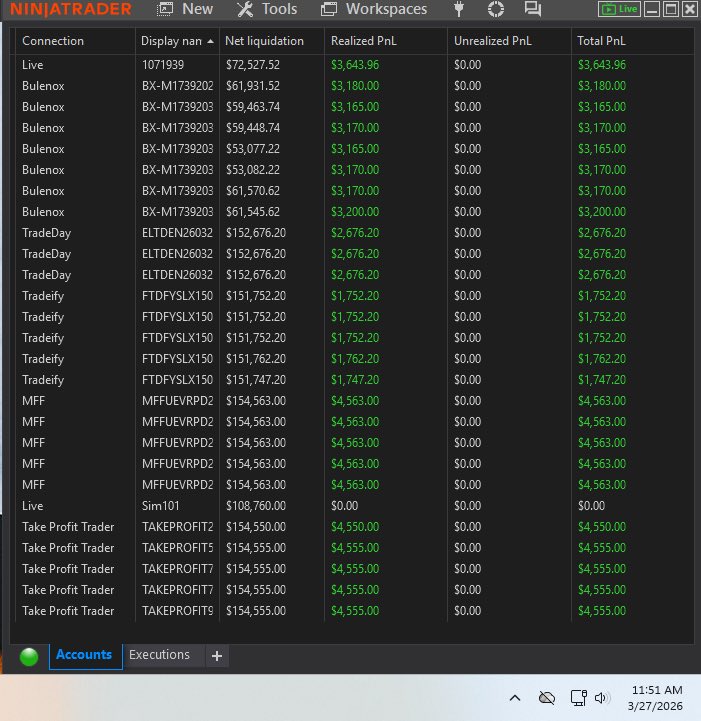Click net liquidation $108,760.00

[256, 506]
